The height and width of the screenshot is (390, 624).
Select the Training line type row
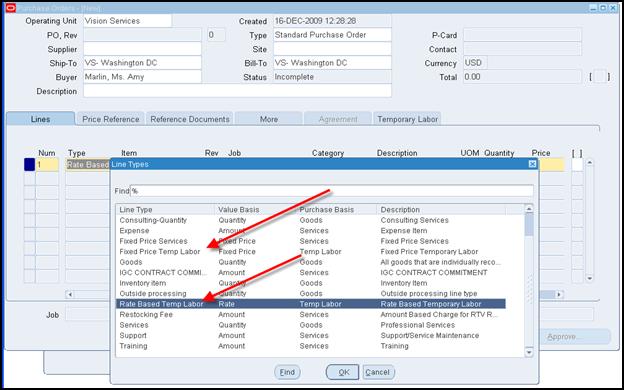[x=310, y=346]
